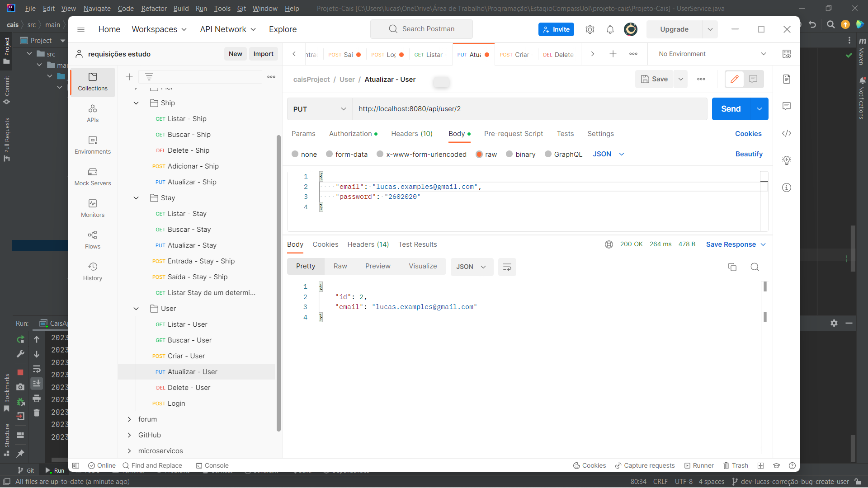
Task: Open the No Environment selector
Action: 710,54
